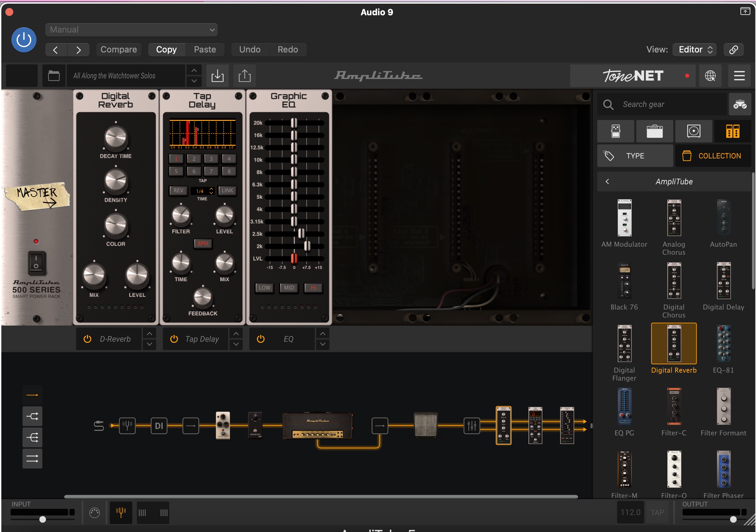Screen dimensions: 756x532
Task: Select the Digital Delay gear item
Action: [x=723, y=286]
